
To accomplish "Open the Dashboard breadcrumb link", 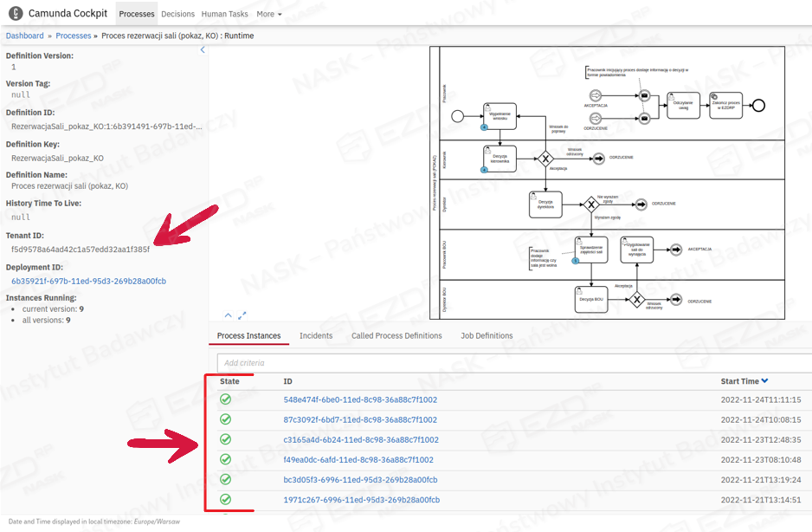I will pyautogui.click(x=25, y=36).
